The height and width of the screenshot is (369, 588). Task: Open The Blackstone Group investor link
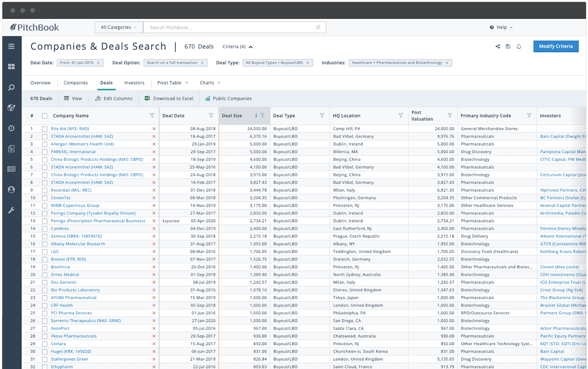tap(562, 298)
